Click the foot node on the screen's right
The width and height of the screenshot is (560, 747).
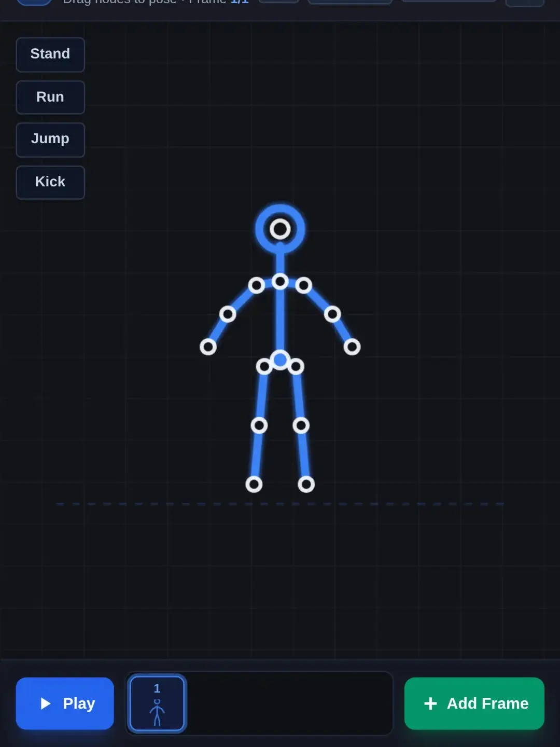306,485
